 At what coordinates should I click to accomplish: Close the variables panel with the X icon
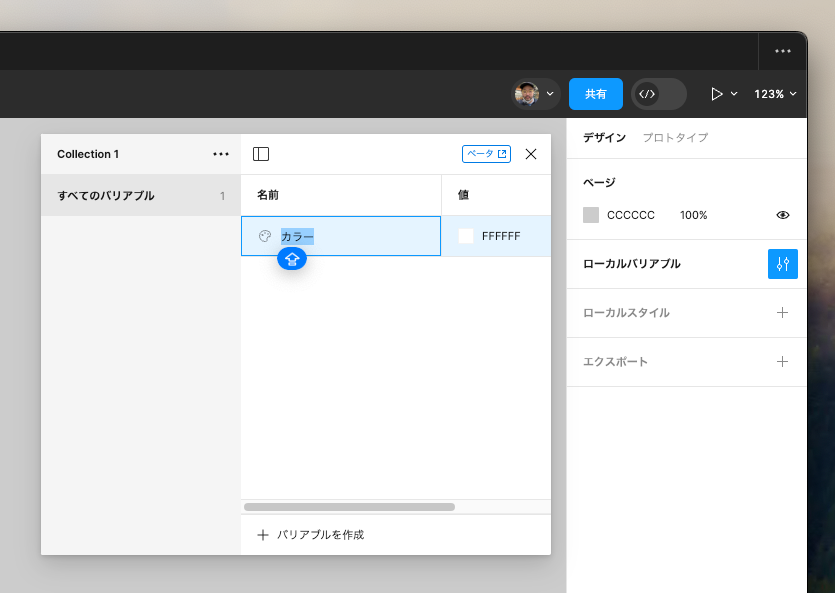[530, 154]
